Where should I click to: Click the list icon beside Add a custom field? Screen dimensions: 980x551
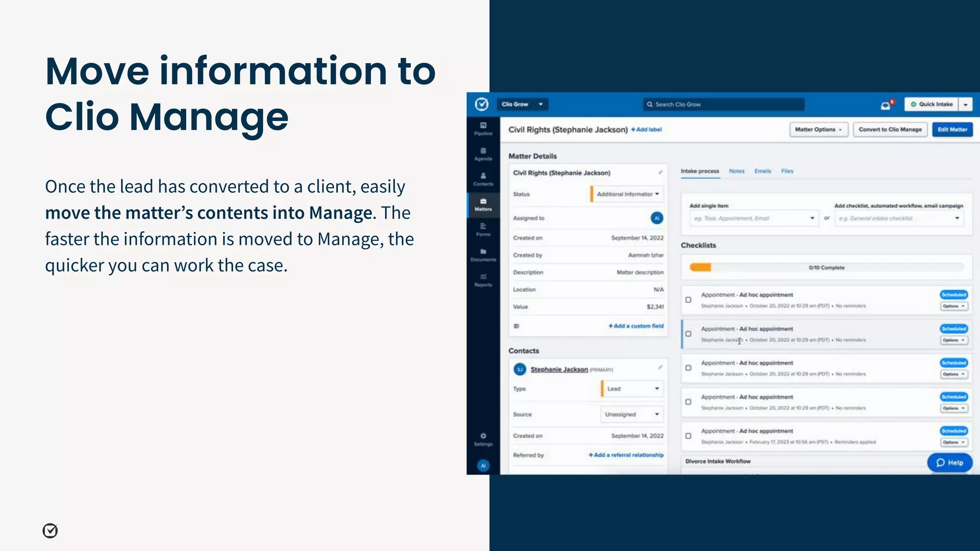(516, 326)
